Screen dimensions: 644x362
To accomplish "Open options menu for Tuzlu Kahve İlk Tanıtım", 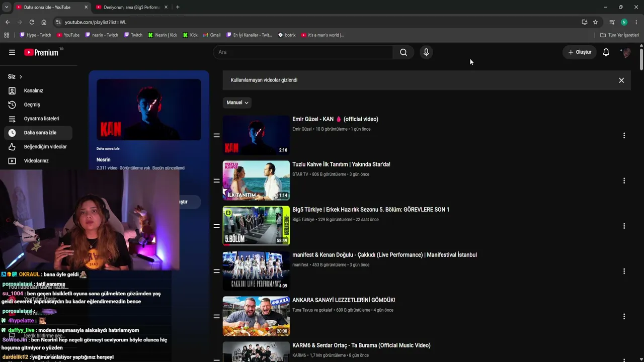I will [624, 180].
